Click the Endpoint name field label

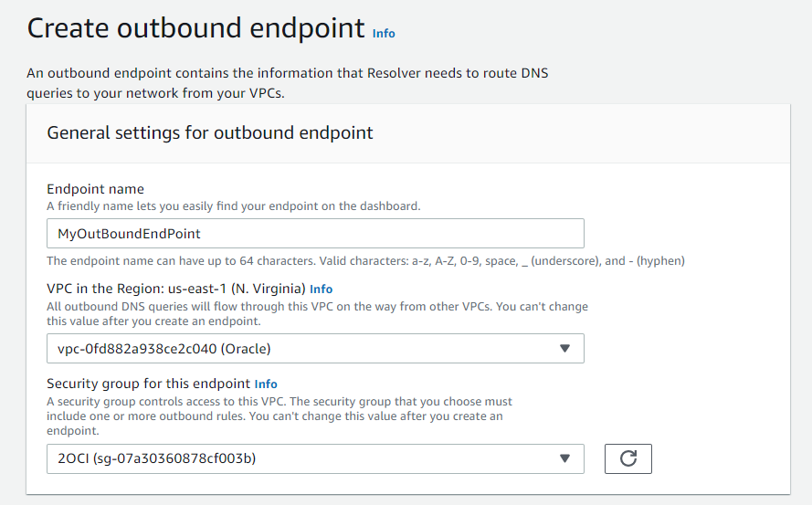(x=96, y=189)
